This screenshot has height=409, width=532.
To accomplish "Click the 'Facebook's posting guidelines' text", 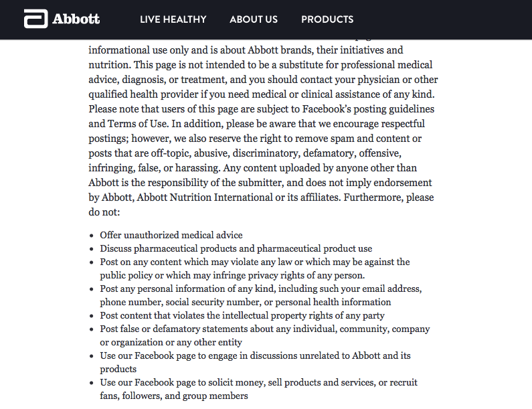I will pyautogui.click(x=368, y=109).
